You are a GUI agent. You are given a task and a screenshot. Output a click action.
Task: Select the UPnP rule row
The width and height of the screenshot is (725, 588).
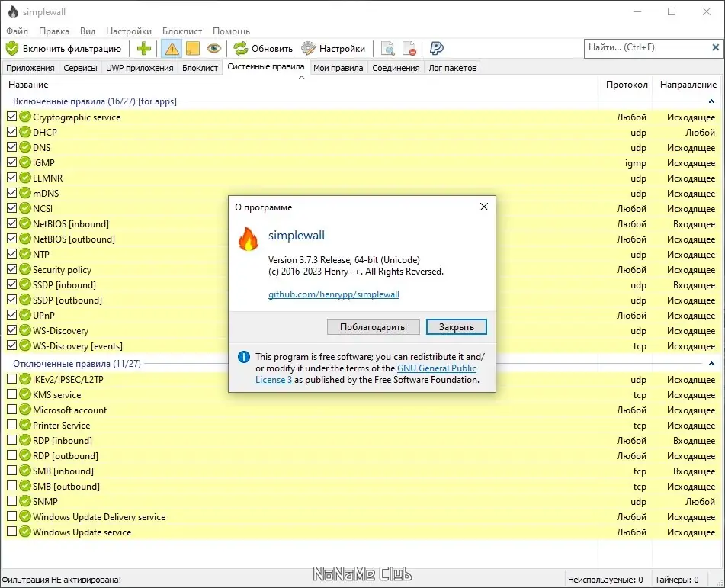click(x=362, y=315)
